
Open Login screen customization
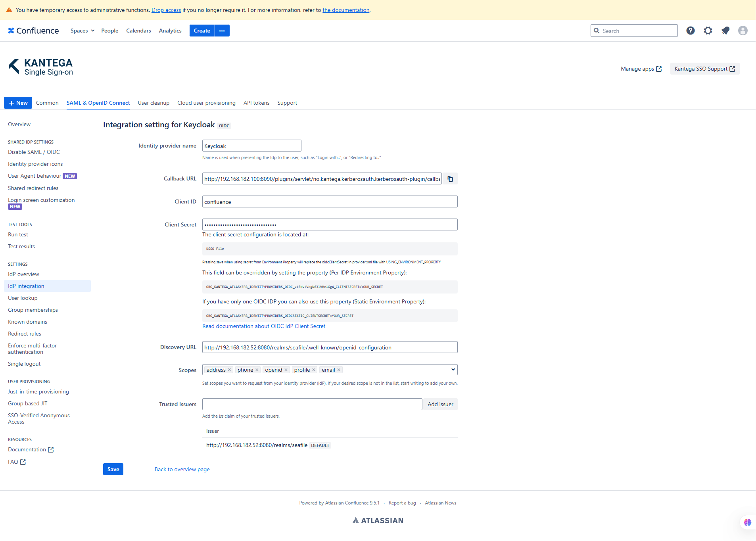(x=41, y=200)
